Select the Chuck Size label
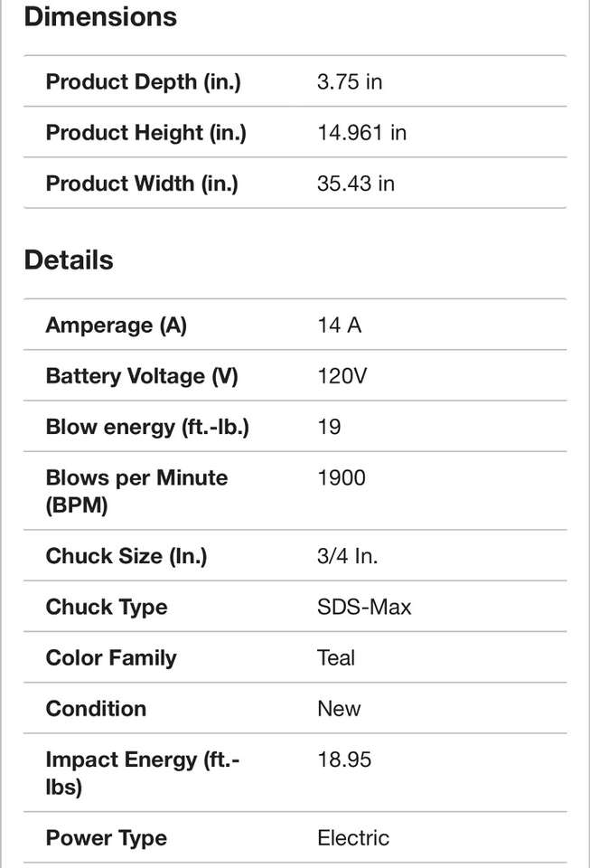This screenshot has width=590, height=868. [126, 556]
